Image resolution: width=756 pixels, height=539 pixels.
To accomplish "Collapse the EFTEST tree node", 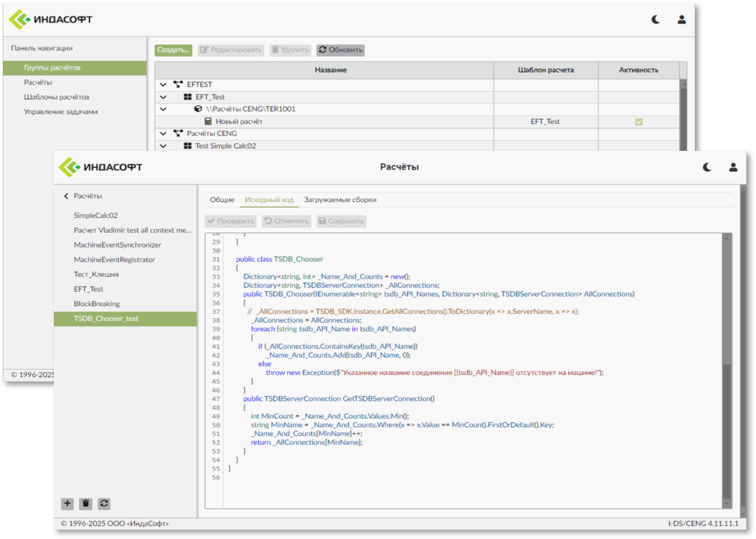I will [x=163, y=85].
